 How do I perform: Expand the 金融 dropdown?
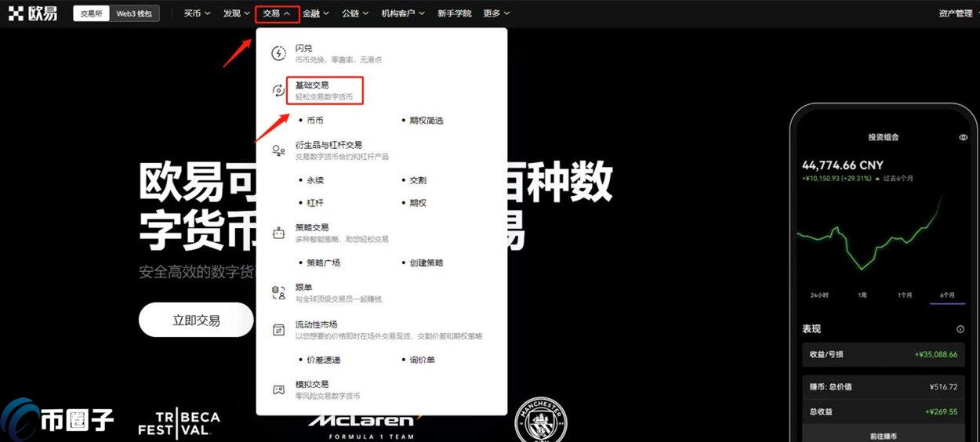(x=316, y=13)
